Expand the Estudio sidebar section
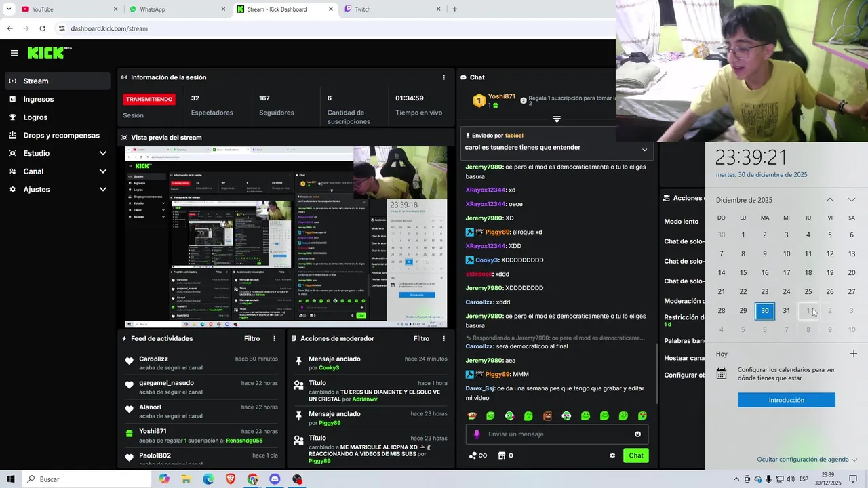The height and width of the screenshot is (488, 868). (58, 153)
